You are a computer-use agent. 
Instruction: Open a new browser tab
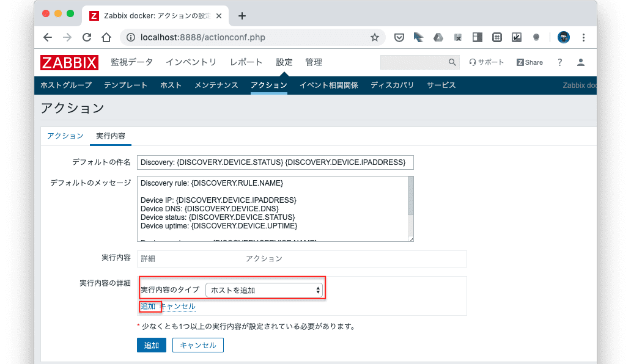pyautogui.click(x=242, y=16)
